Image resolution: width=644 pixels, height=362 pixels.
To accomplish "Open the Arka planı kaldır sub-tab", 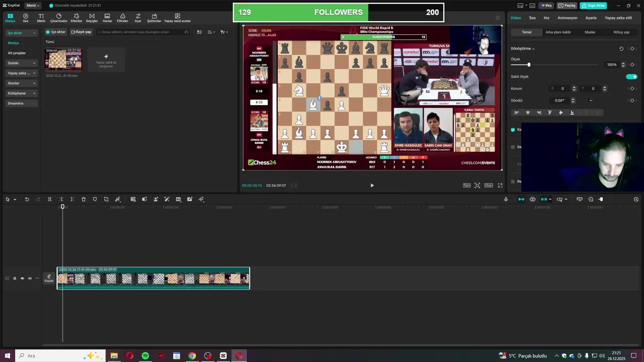I will point(558,32).
